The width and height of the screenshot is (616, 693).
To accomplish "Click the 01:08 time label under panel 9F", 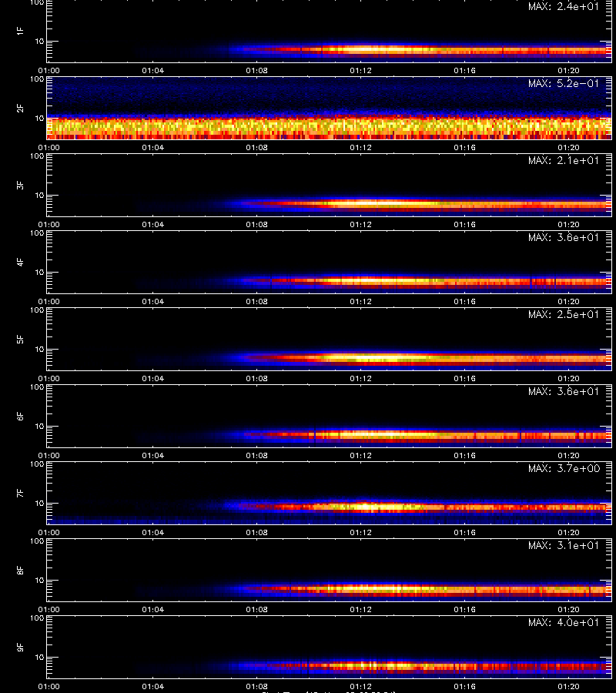I will (256, 686).
